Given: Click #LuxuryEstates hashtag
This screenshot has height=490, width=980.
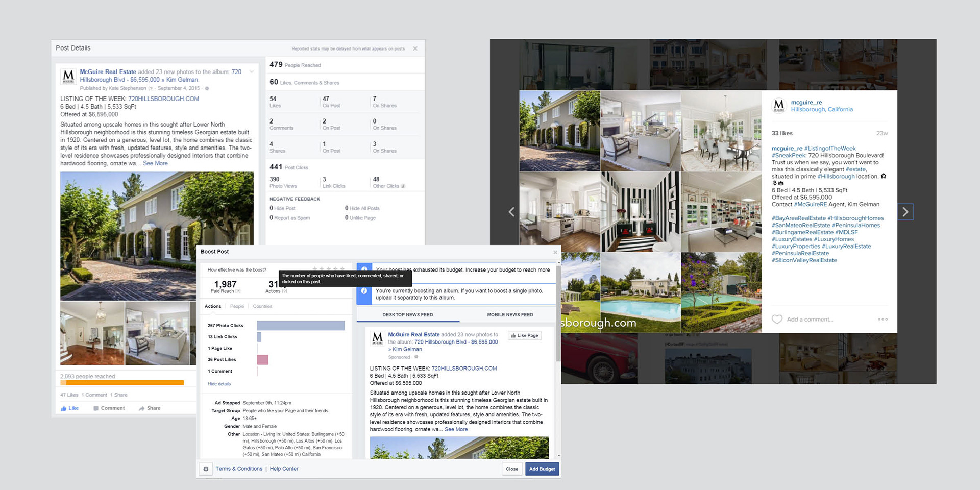Looking at the screenshot, I should (792, 239).
